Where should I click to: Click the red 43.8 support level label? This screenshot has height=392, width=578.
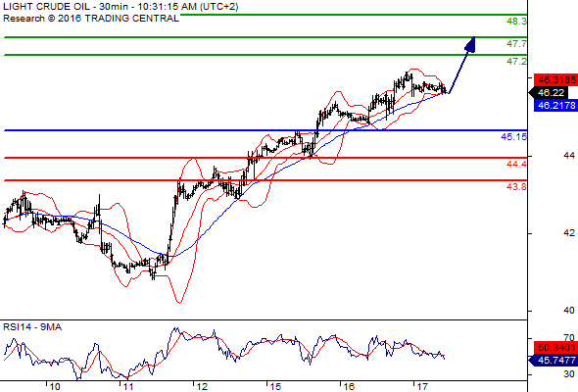click(516, 187)
